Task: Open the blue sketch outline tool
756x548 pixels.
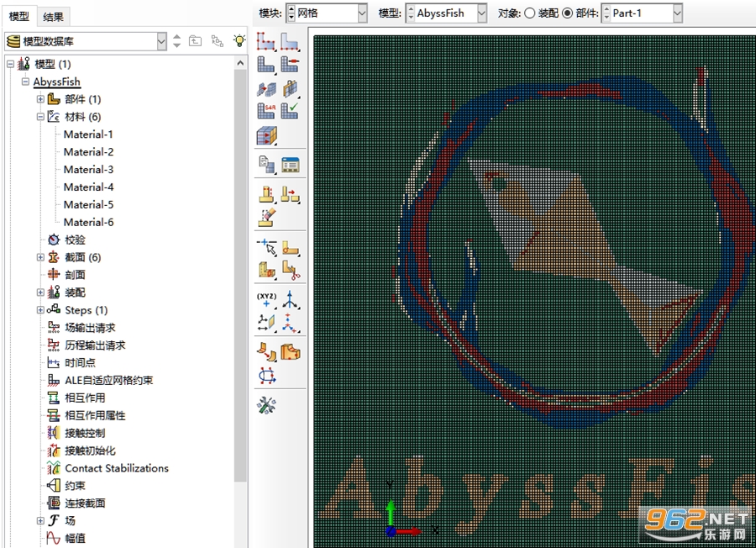Action: point(266,376)
